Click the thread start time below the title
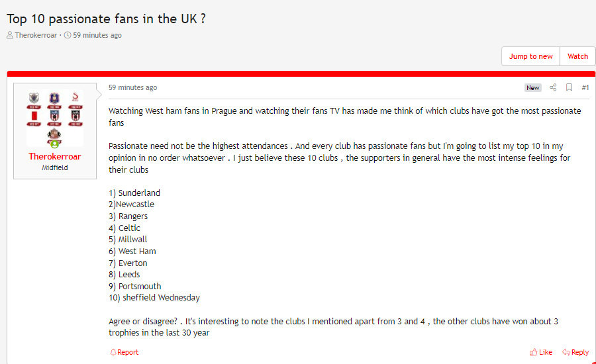Screen dimensions: 596x364 pos(97,35)
